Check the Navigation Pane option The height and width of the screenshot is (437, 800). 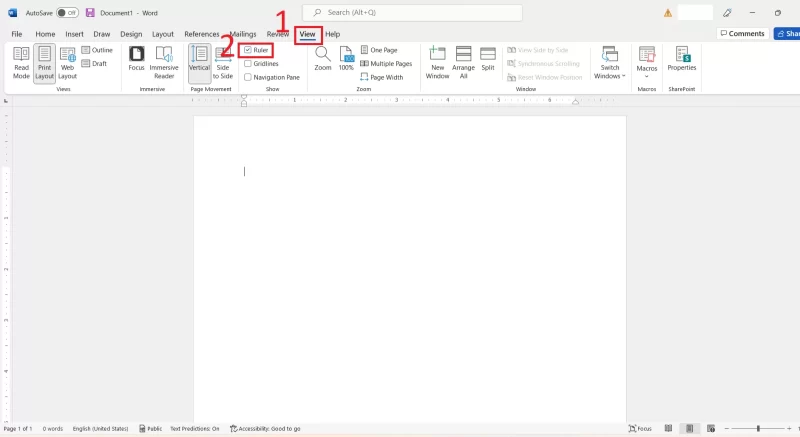[248, 78]
